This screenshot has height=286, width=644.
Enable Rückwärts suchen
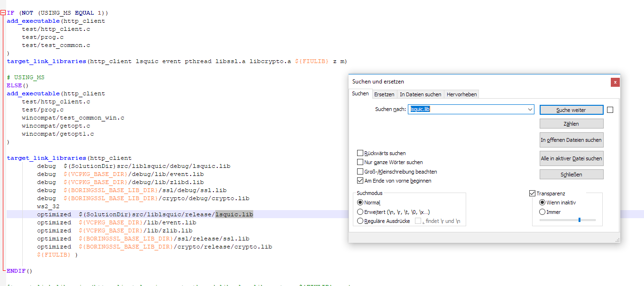click(x=359, y=153)
